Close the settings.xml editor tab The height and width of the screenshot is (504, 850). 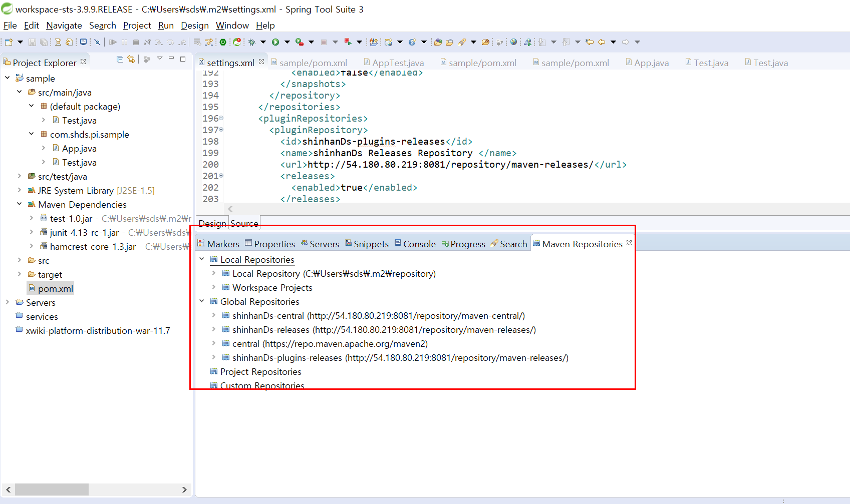point(261,62)
